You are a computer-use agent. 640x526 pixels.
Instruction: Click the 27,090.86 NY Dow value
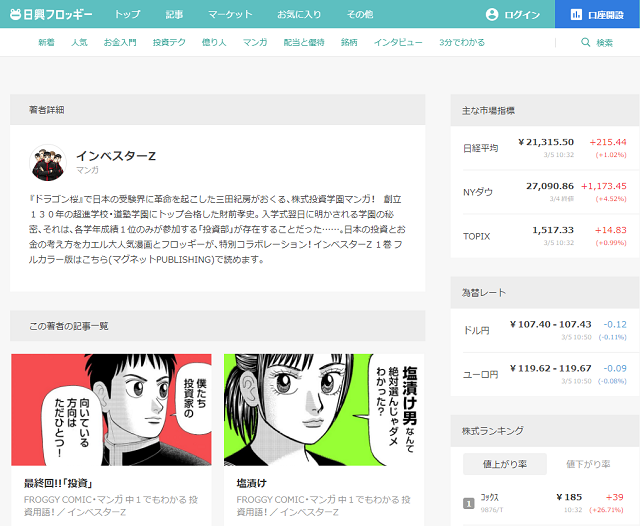[550, 186]
